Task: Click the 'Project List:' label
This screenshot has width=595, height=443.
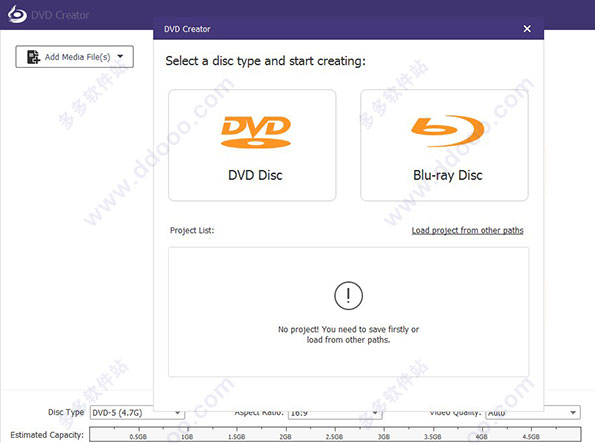Action: tap(192, 230)
